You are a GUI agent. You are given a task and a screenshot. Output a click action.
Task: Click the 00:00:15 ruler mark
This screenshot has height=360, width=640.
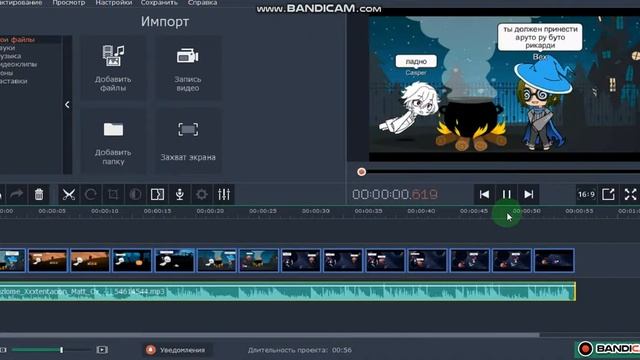tap(158, 211)
